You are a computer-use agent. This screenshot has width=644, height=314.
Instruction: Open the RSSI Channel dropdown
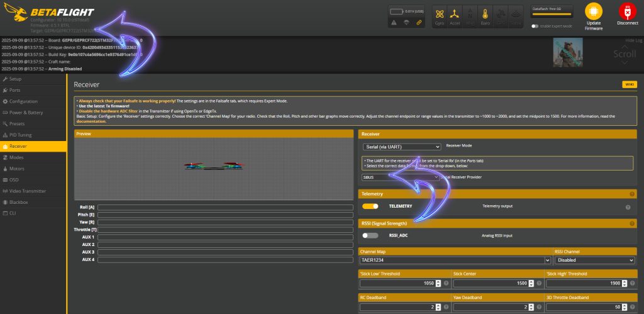(594, 260)
